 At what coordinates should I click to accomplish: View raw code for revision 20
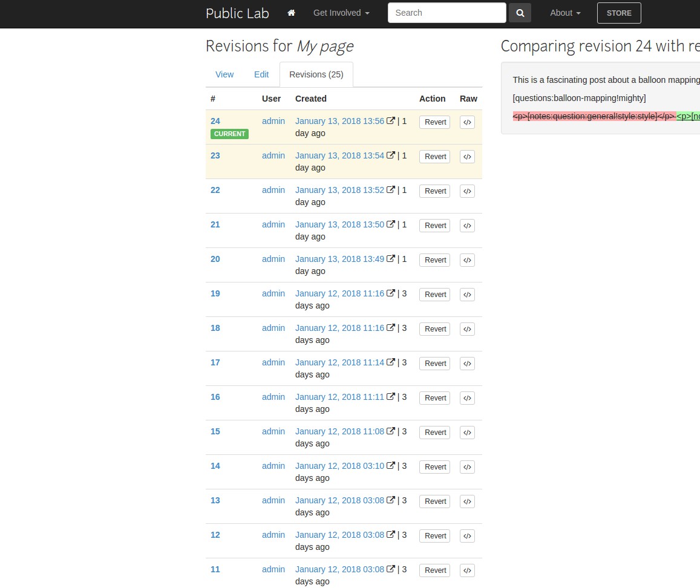(x=467, y=260)
